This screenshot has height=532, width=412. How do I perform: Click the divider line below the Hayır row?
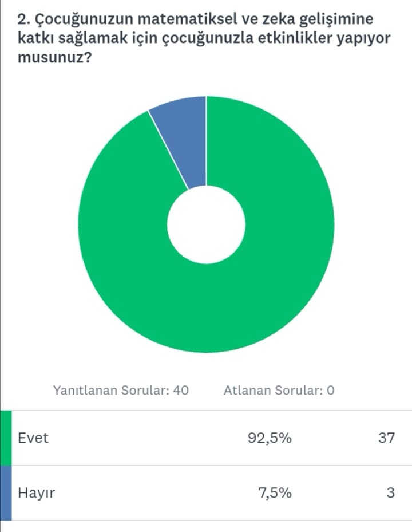(206, 520)
